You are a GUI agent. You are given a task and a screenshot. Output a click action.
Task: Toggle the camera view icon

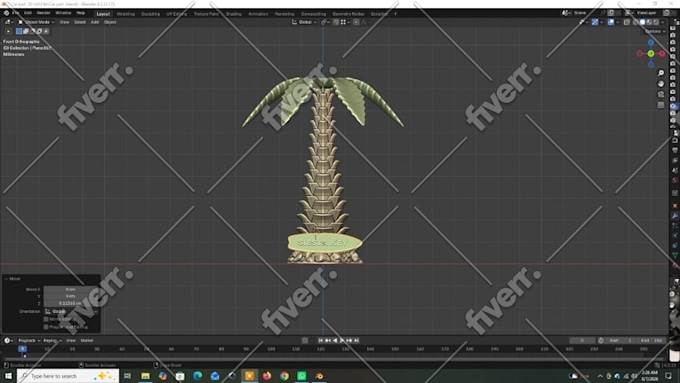click(x=661, y=94)
